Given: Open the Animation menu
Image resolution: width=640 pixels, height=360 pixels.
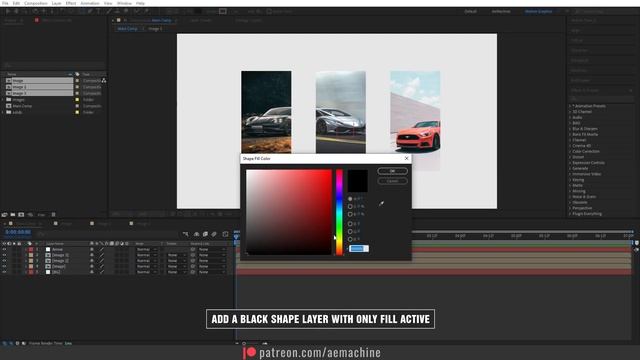Looking at the screenshot, I should (x=90, y=3).
